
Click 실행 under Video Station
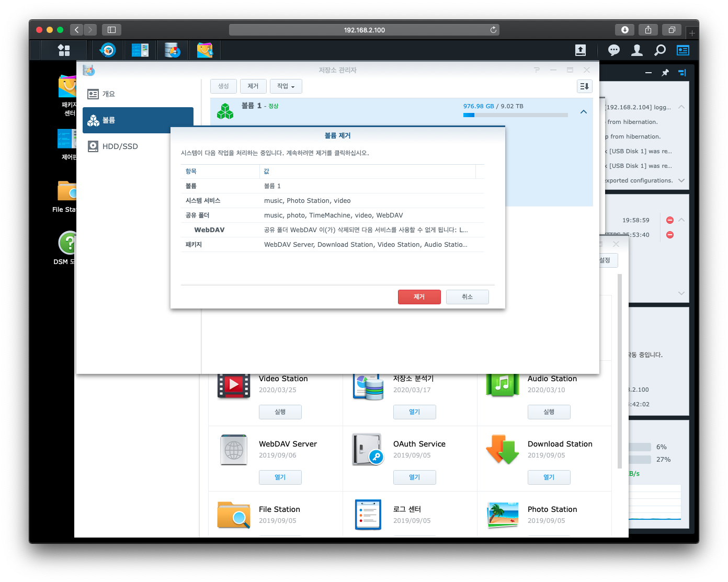[280, 412]
